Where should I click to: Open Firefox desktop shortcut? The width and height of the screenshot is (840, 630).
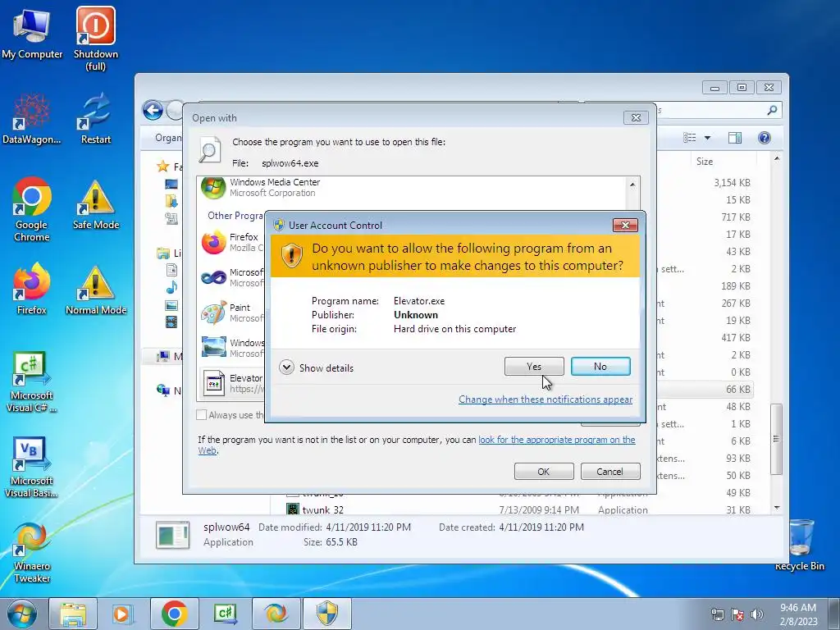(32, 290)
